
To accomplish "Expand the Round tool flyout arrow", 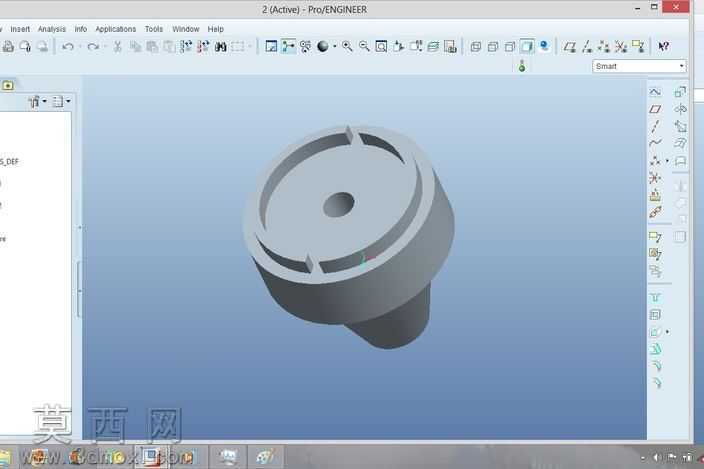I will tap(667, 332).
